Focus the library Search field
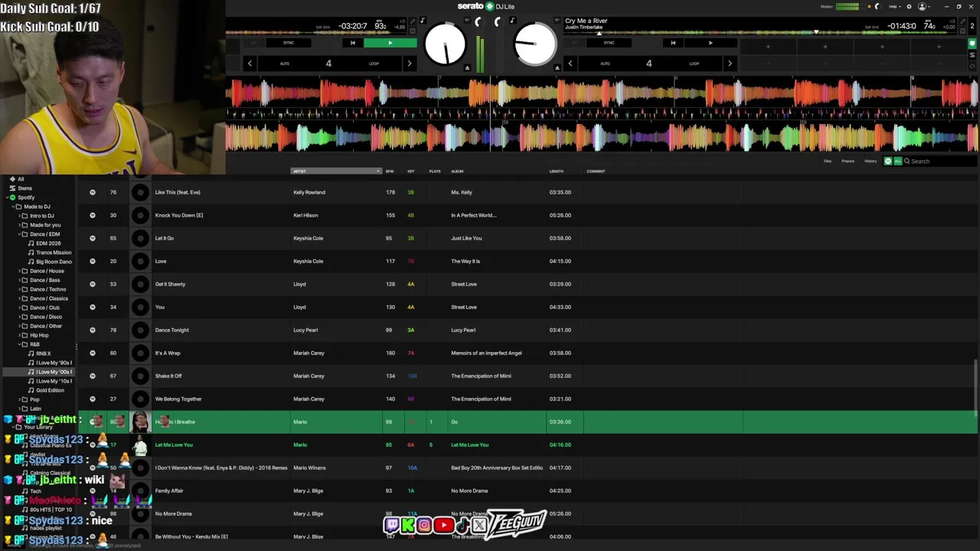Viewport: 980px width, 551px height. (x=940, y=161)
